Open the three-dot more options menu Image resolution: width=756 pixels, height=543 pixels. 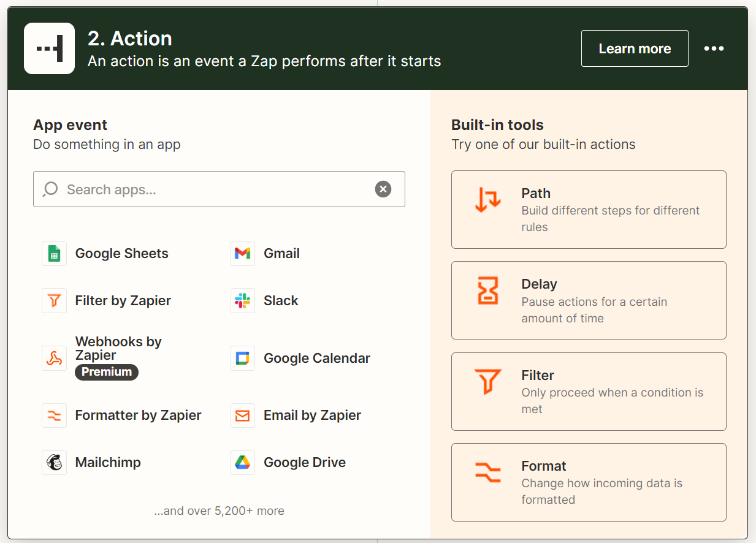[x=714, y=48]
